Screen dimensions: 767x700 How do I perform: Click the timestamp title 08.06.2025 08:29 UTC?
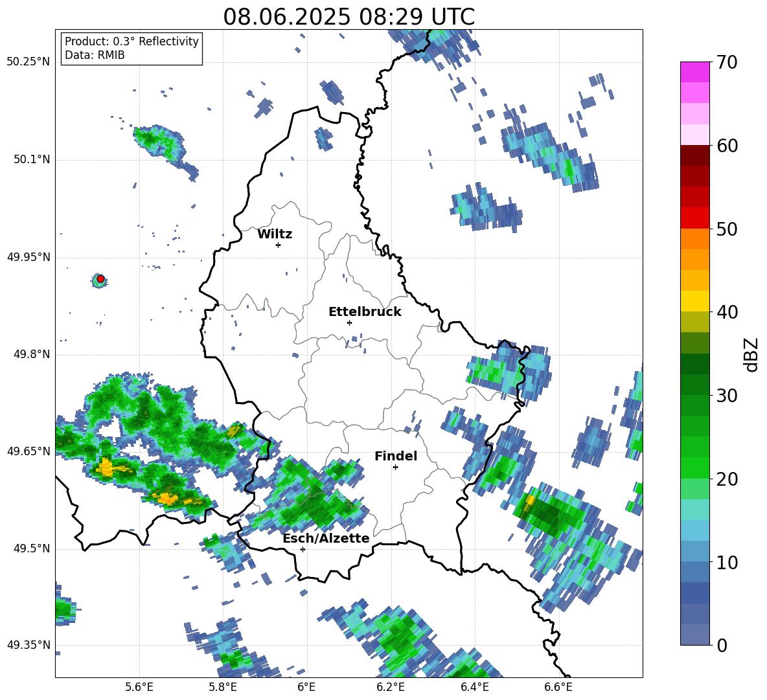349,17
